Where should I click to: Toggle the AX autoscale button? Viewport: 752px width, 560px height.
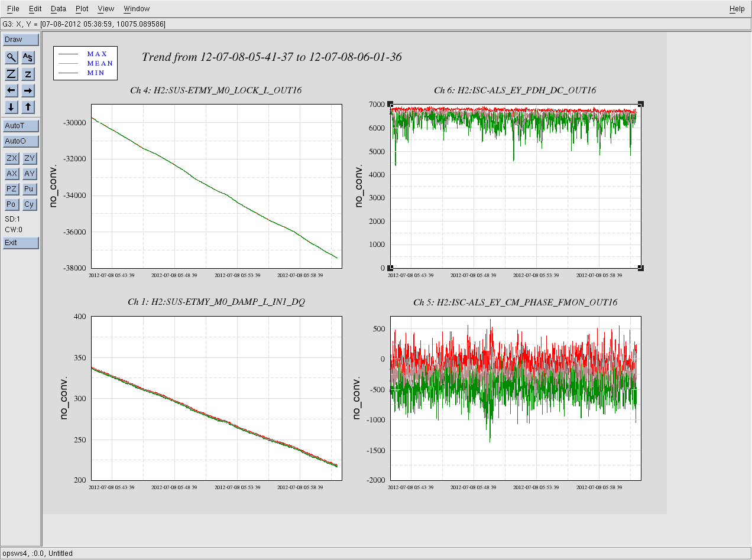tap(11, 174)
